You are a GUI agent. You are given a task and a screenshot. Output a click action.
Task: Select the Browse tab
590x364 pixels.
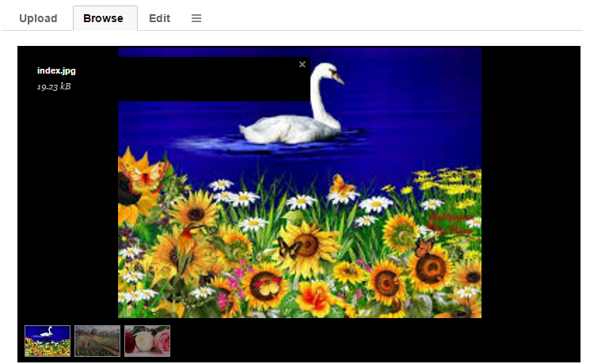pos(104,18)
